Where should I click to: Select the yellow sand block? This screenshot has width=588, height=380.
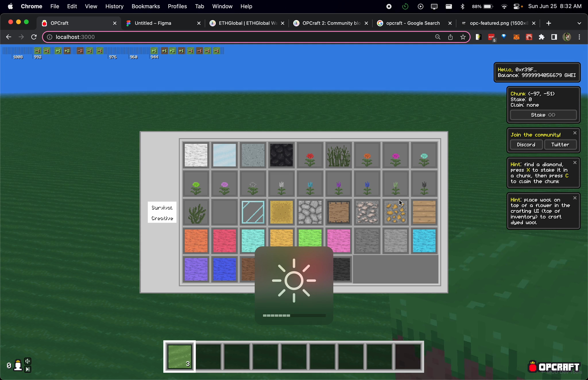click(281, 212)
